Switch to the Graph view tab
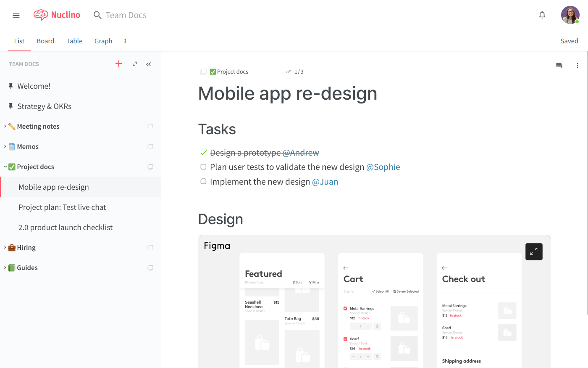This screenshot has height=368, width=588. pos(103,41)
